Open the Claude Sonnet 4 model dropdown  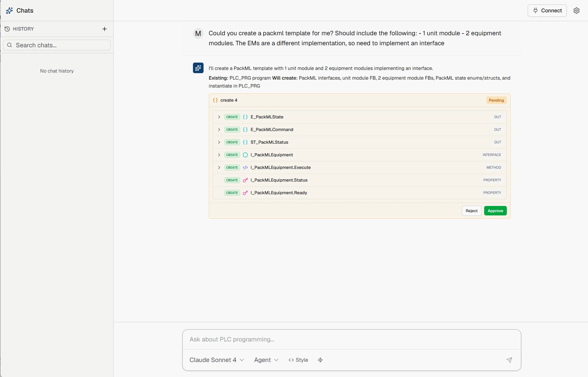click(216, 360)
